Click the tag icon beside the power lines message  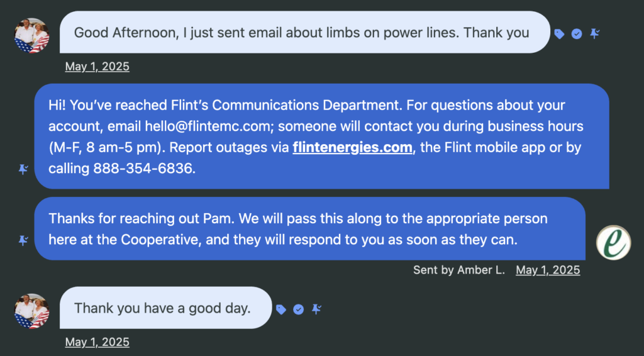[x=559, y=34]
